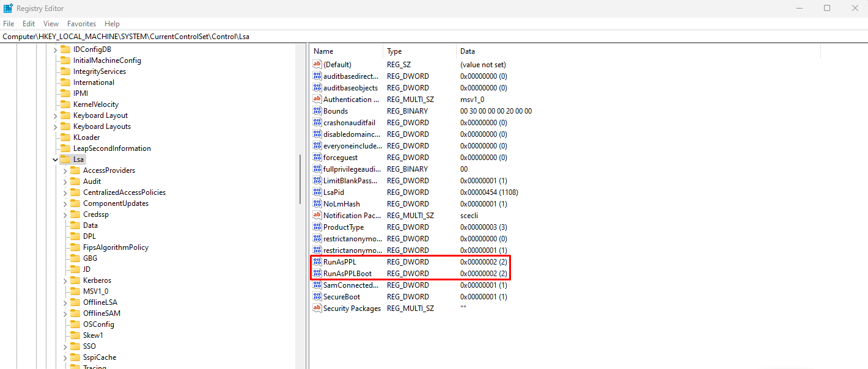Click the Registry Editor app icon
Screen dimensions: 868x369
click(x=8, y=9)
